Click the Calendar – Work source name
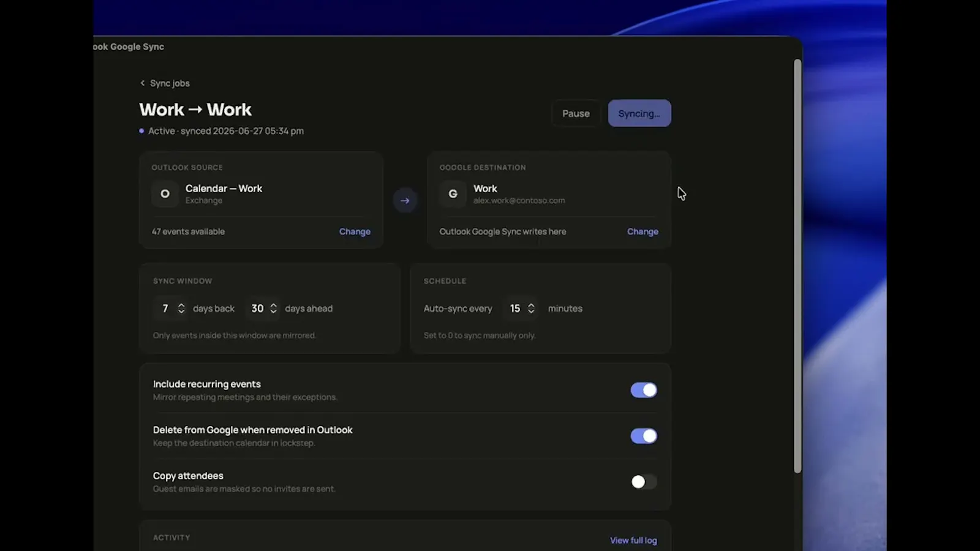The height and width of the screenshot is (551, 980). click(x=224, y=189)
